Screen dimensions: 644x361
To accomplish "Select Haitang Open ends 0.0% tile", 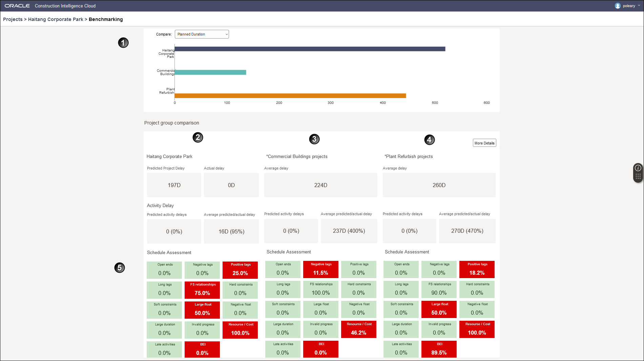I will pyautogui.click(x=164, y=270).
